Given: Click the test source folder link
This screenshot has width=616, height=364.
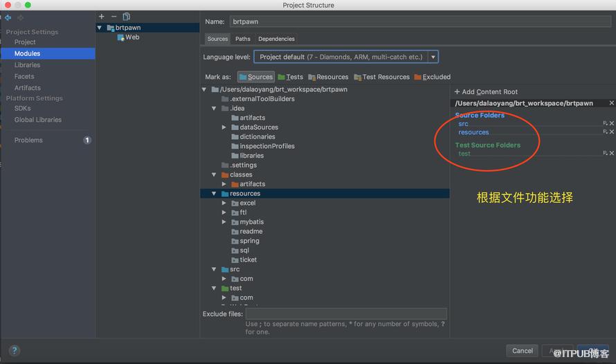Looking at the screenshot, I should click(464, 154).
